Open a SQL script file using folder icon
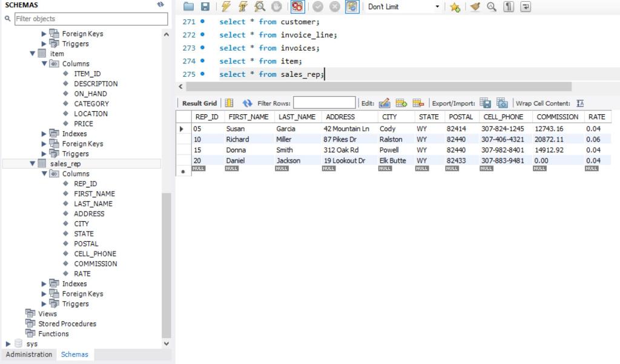The width and height of the screenshot is (620, 364). click(x=190, y=6)
